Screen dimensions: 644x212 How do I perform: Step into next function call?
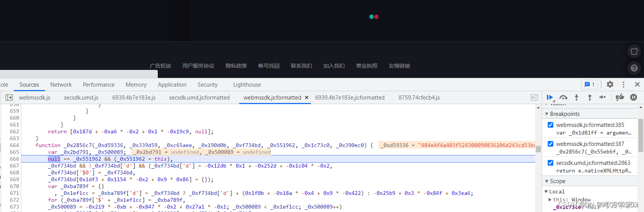pyautogui.click(x=576, y=98)
